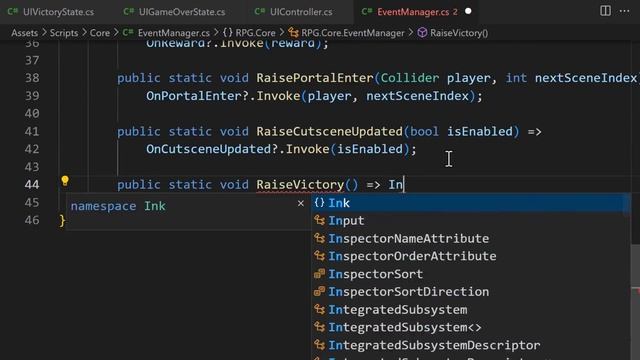This screenshot has height=360, width=640.
Task: Select the InspectorSortDirection suggestion
Action: [x=471, y=292]
